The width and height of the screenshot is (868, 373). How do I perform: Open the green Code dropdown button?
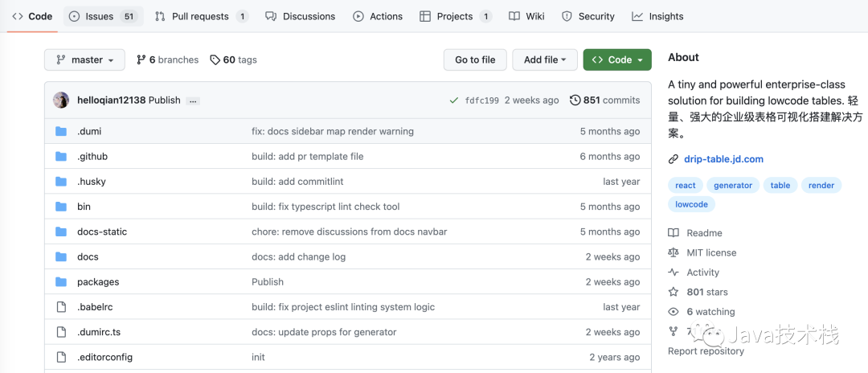click(617, 60)
